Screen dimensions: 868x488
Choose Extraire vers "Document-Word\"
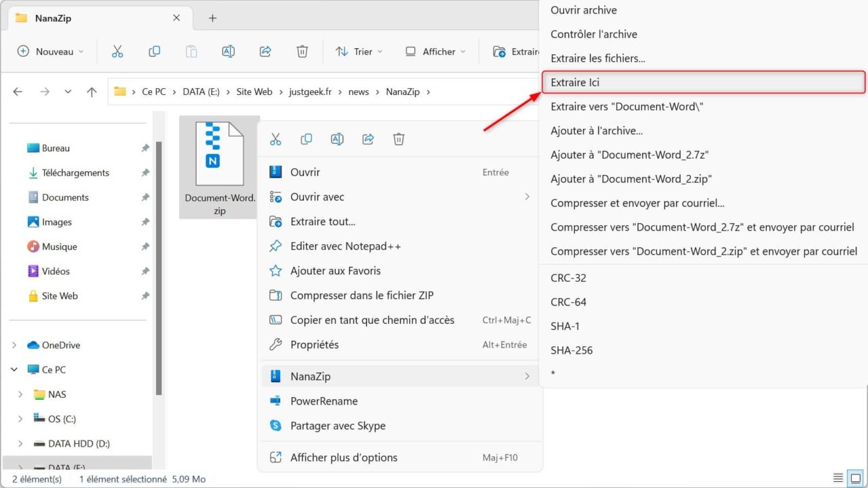(x=703, y=106)
